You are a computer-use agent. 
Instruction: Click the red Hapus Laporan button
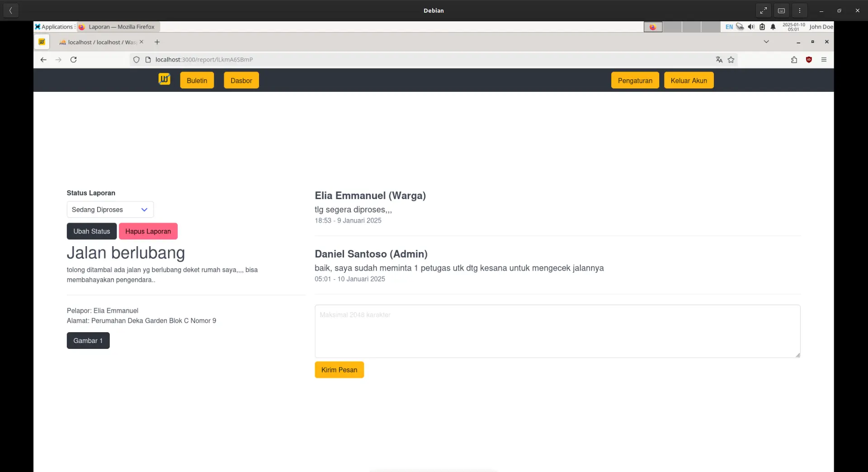coord(148,231)
